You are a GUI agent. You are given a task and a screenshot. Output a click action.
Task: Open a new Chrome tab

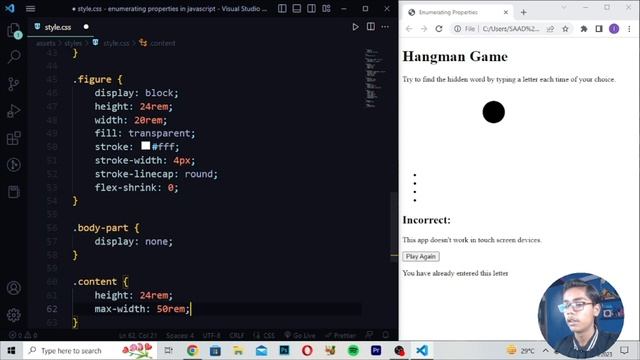pyautogui.click(x=524, y=12)
